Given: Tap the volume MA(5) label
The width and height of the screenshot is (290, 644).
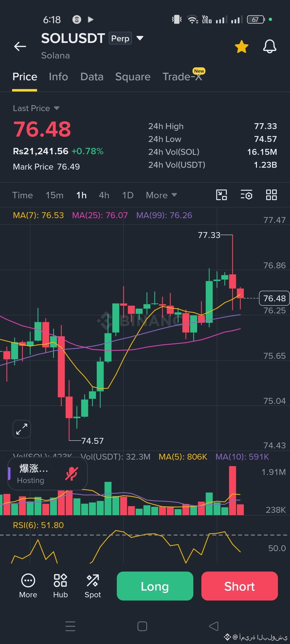Looking at the screenshot, I should (183, 457).
